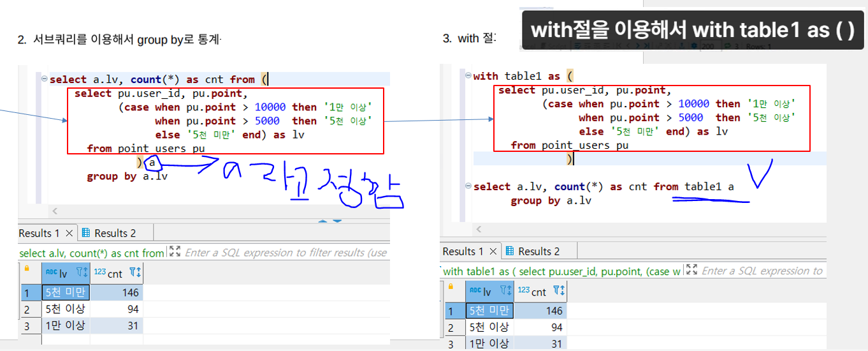The height and width of the screenshot is (351, 868).
Task: Click Results 2 grid icon in subquery panel
Action: coord(87,233)
